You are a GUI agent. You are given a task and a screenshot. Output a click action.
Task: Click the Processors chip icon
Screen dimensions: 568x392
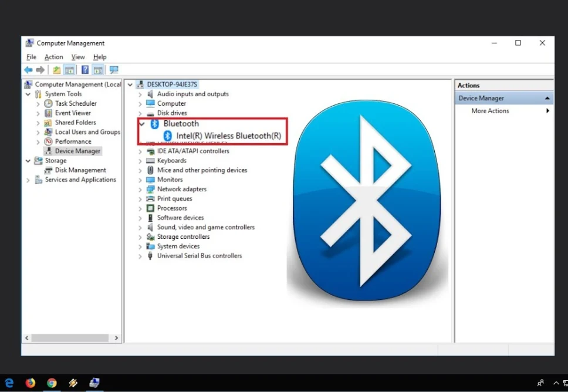tap(150, 208)
